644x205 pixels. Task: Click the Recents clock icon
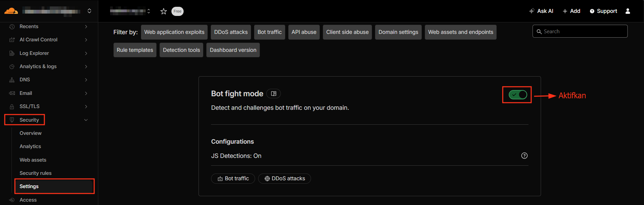[x=12, y=26]
